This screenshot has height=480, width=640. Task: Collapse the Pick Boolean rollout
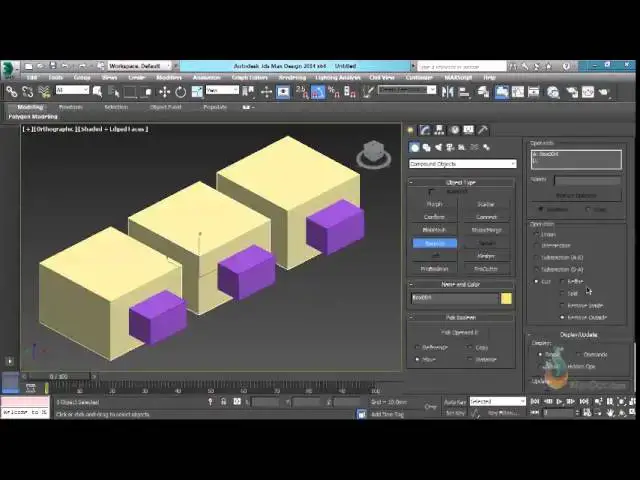(x=461, y=317)
